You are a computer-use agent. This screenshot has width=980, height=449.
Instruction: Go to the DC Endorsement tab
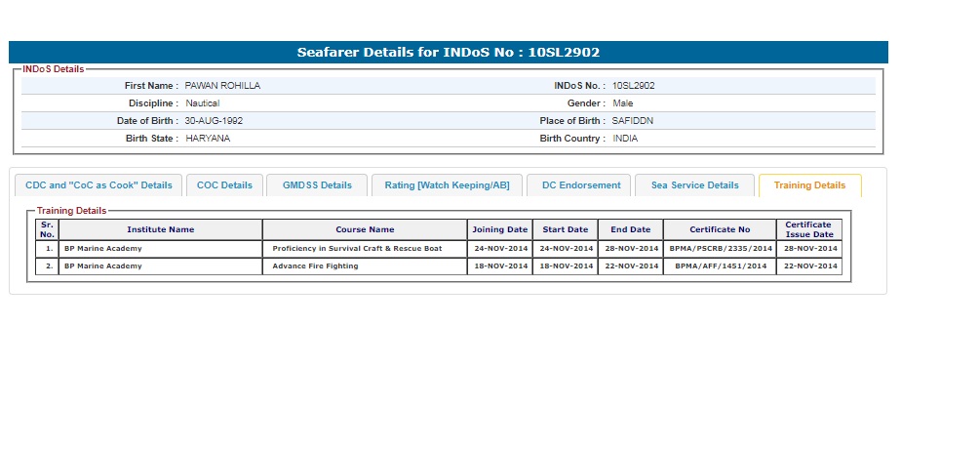(x=581, y=185)
